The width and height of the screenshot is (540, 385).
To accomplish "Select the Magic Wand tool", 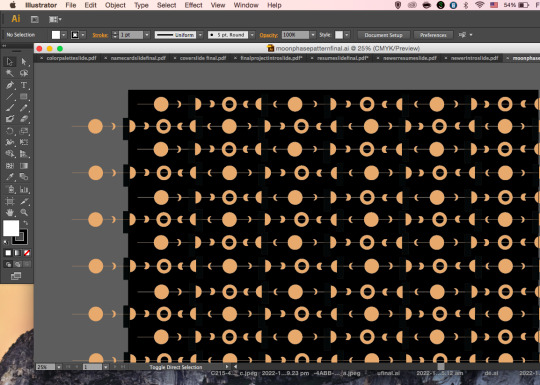I will pos(10,73).
